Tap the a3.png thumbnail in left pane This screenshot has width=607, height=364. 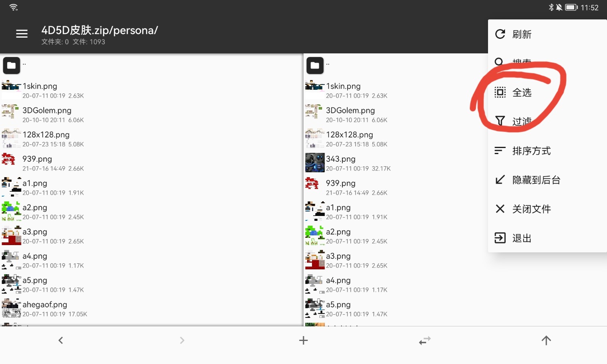pos(11,235)
